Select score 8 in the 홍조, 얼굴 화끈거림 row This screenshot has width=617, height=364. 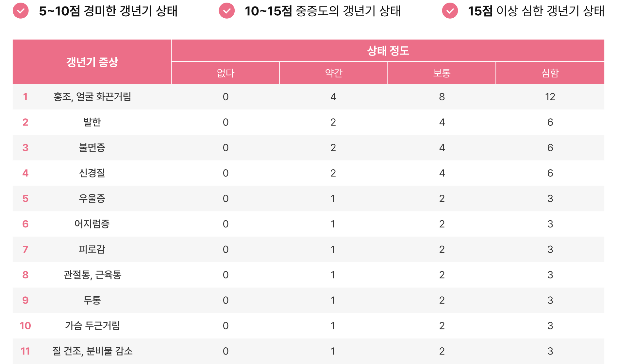click(442, 97)
